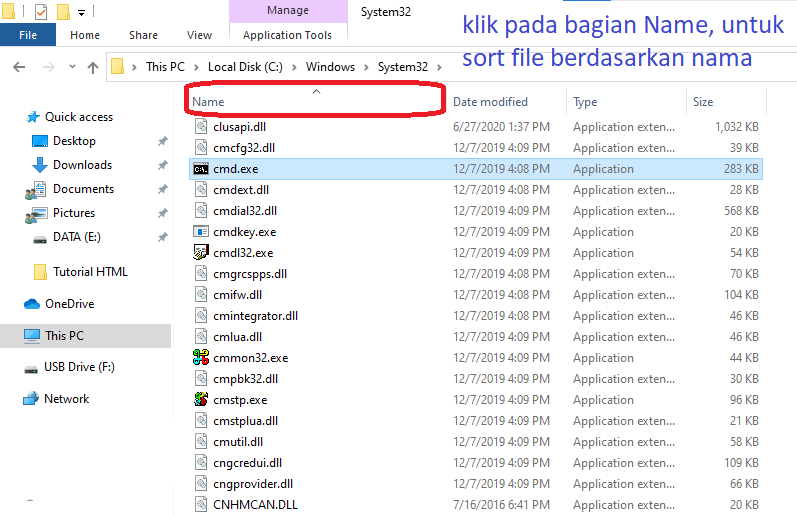Click the New folder quick access icon
Screen dimensions: 797x516
pyautogui.click(x=63, y=11)
